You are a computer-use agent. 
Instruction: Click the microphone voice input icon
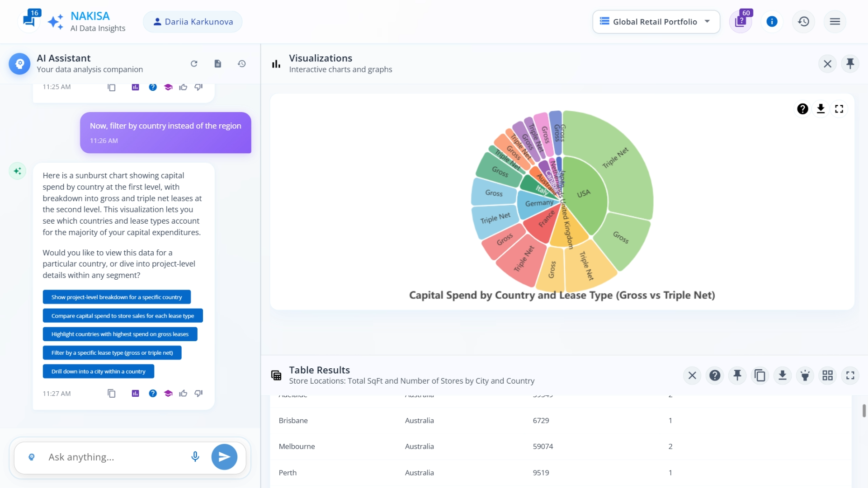pyautogui.click(x=195, y=457)
